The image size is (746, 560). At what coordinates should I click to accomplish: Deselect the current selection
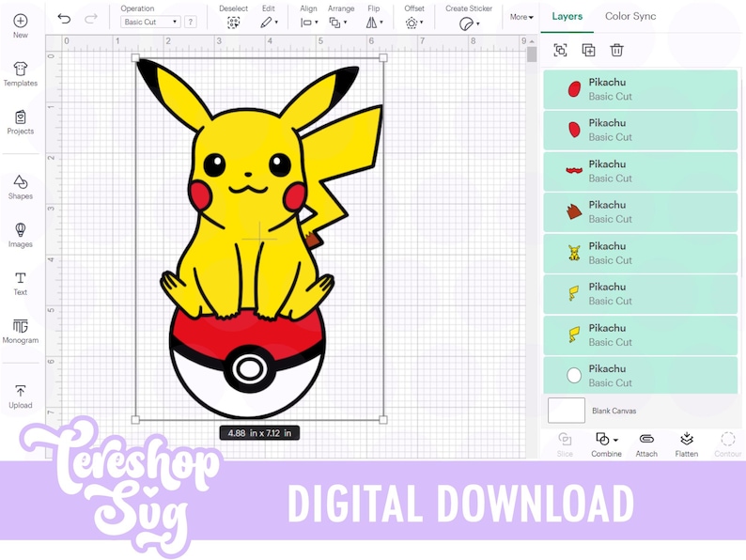[233, 17]
